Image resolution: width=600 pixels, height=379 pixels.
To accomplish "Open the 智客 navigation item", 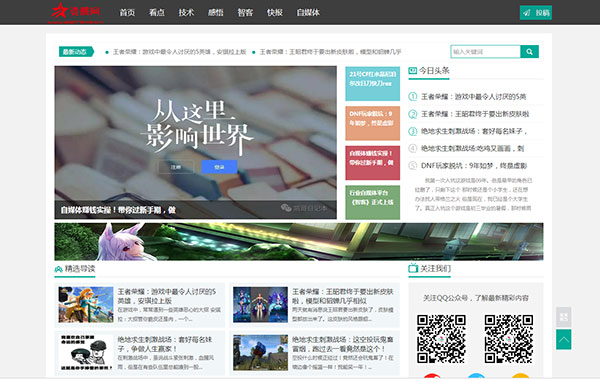I will (245, 13).
